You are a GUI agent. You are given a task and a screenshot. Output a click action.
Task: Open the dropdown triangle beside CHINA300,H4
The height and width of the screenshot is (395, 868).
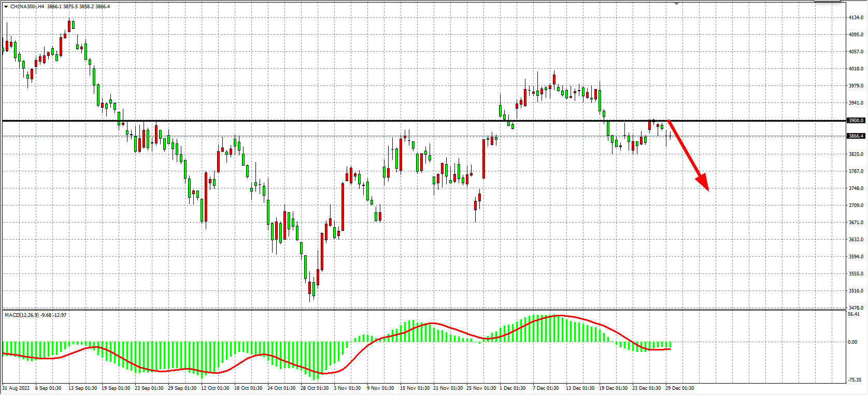6,7
